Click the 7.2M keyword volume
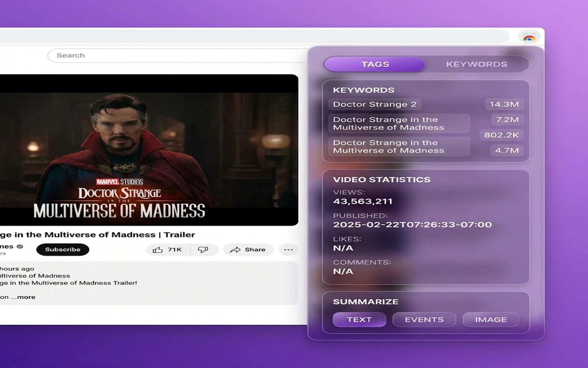 pos(507,120)
